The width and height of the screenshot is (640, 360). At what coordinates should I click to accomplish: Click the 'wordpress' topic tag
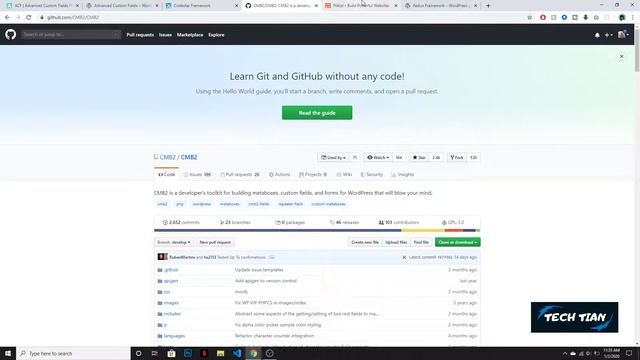point(202,204)
